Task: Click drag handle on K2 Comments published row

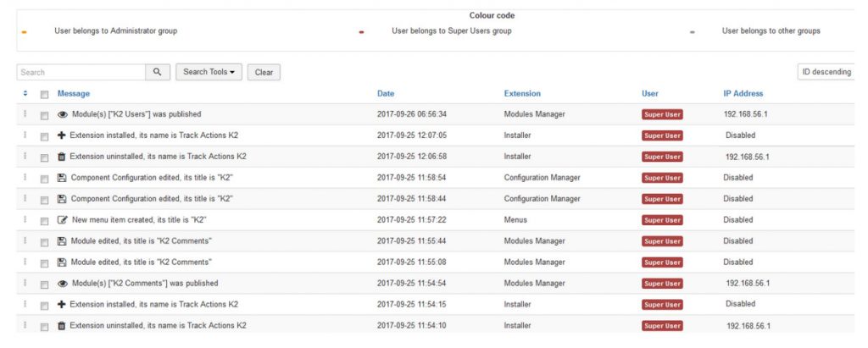Action: point(25,283)
